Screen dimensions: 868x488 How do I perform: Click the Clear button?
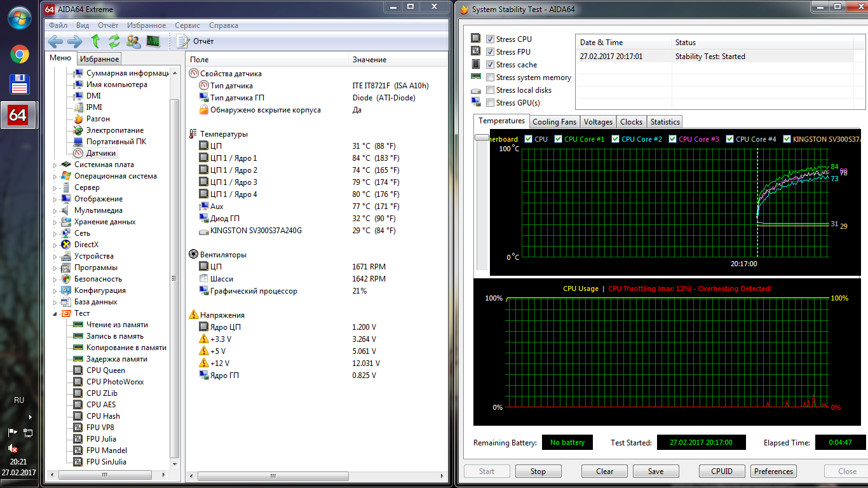(605, 471)
